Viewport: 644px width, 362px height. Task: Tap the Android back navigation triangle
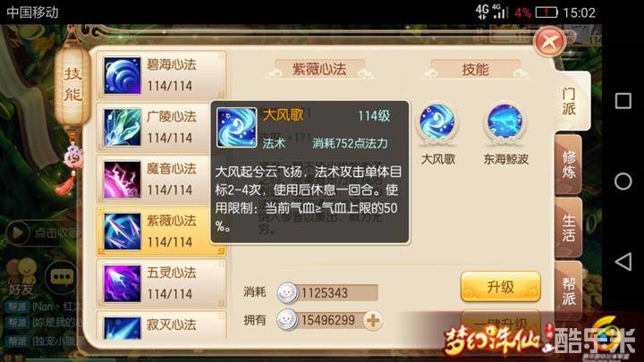click(623, 261)
